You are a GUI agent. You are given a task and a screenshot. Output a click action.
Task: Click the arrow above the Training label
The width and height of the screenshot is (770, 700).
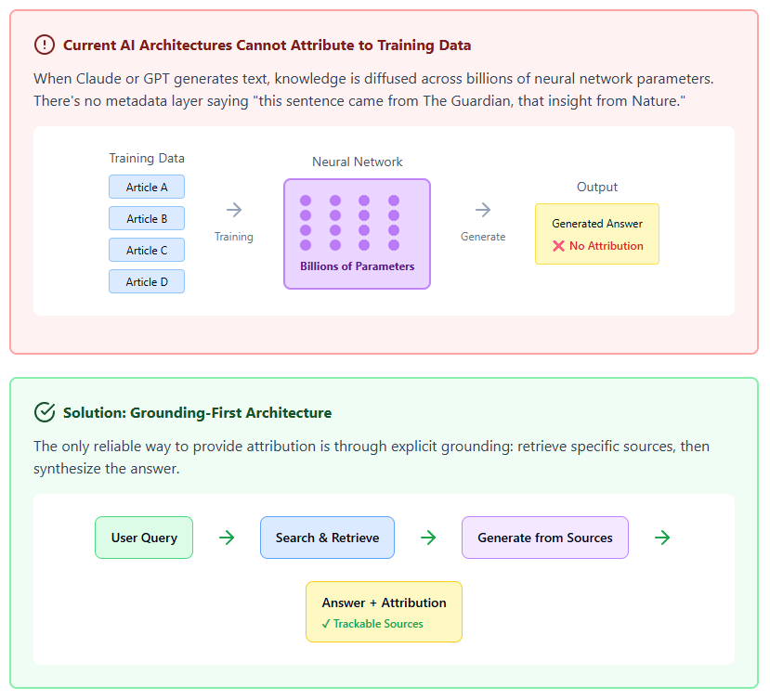[x=234, y=211]
